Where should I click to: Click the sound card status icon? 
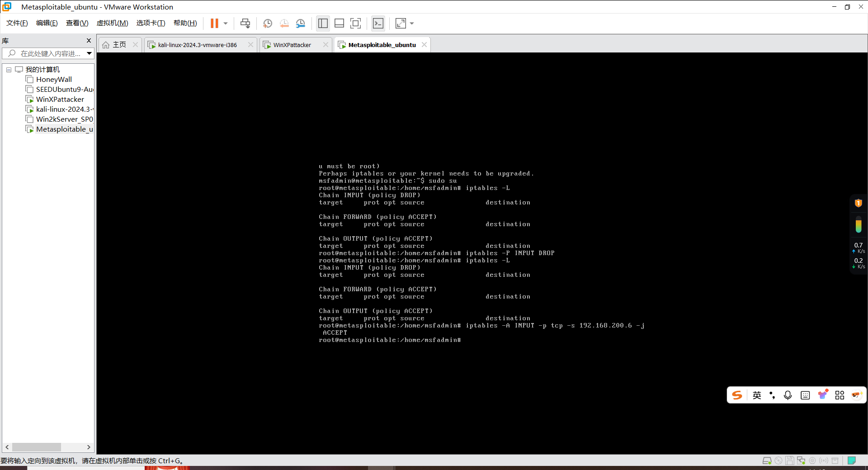(812, 461)
